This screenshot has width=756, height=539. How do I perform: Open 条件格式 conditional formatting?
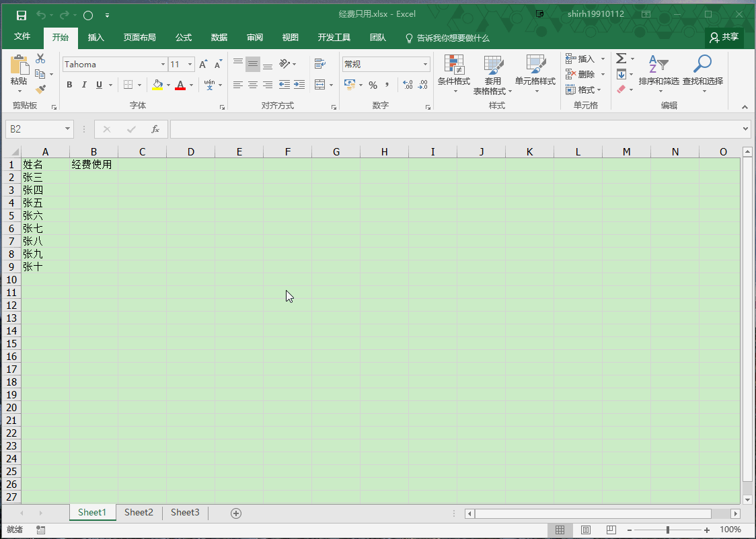pyautogui.click(x=454, y=74)
